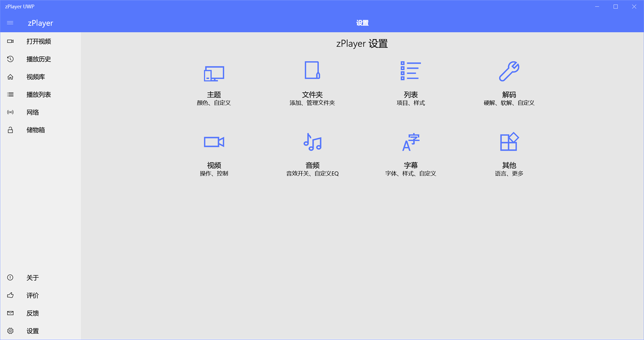Open 评价 to rate the app
The image size is (644, 340).
32,295
